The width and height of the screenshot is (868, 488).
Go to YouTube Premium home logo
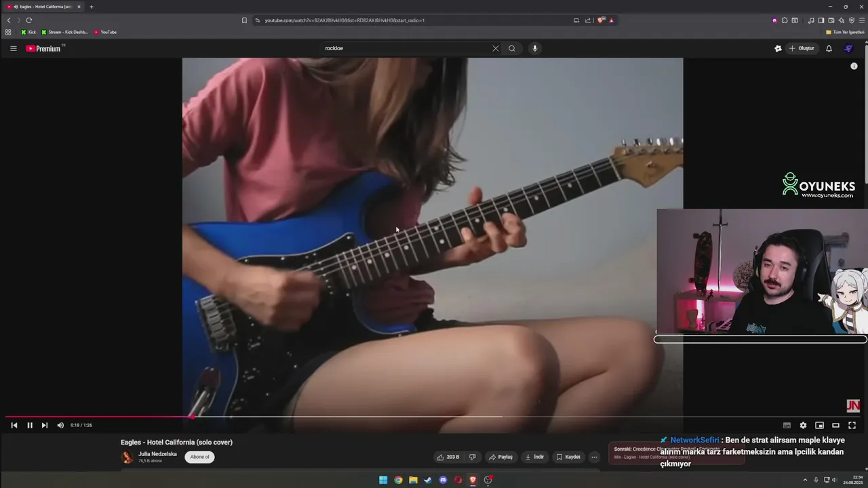43,48
